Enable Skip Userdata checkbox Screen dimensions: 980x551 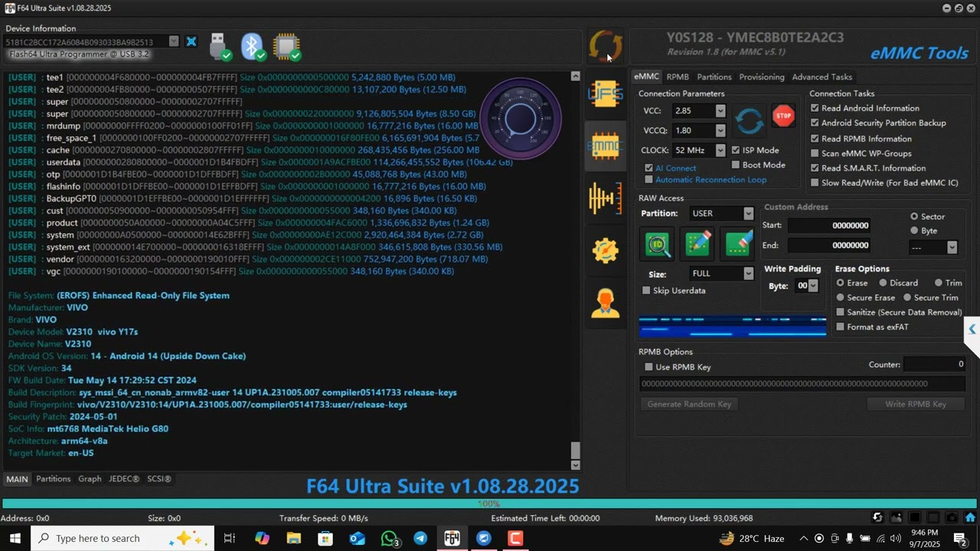pos(646,290)
